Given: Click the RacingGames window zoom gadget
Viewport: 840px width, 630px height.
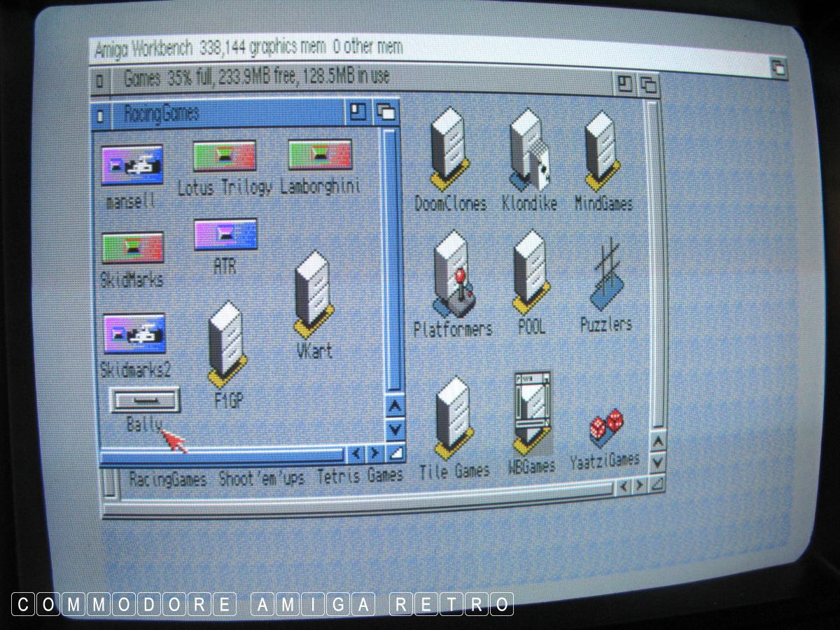Looking at the screenshot, I should click(358, 112).
